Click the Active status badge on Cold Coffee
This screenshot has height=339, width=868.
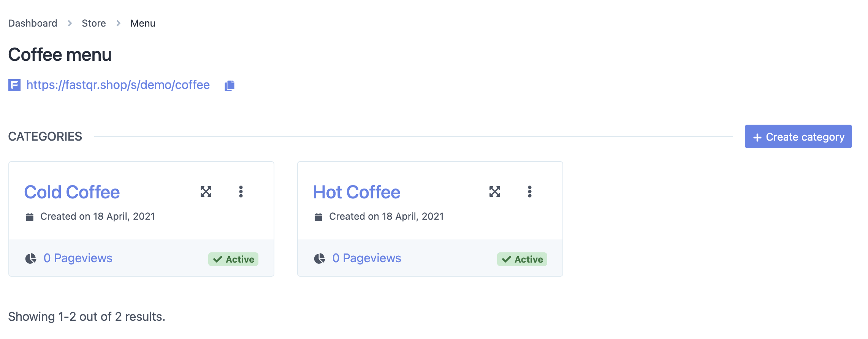coord(233,259)
